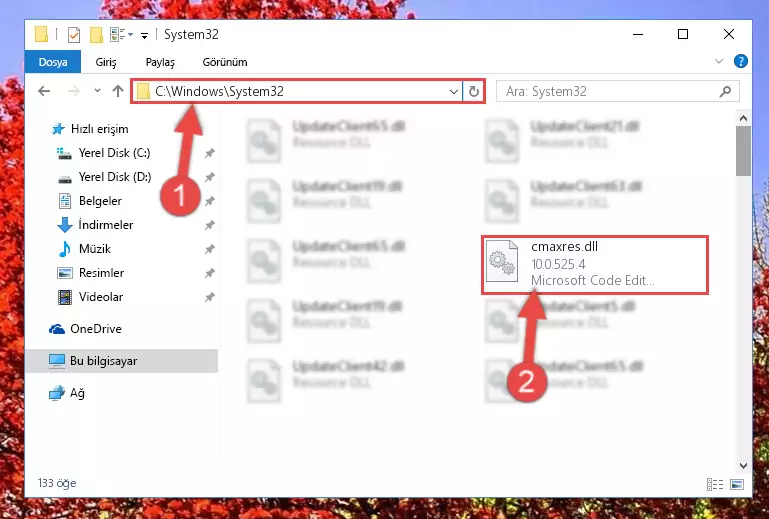Click the pin icon next to Belgeler
Image resolution: width=769 pixels, height=519 pixels.
tap(209, 201)
